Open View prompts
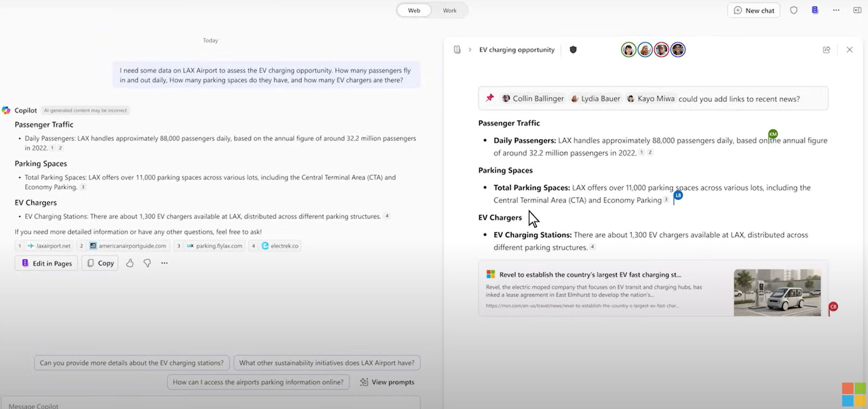The height and width of the screenshot is (409, 868). click(387, 382)
